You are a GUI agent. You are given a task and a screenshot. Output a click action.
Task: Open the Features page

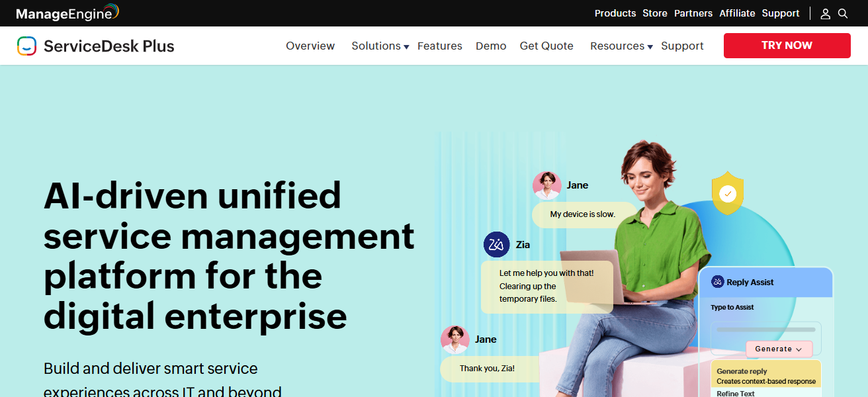440,46
